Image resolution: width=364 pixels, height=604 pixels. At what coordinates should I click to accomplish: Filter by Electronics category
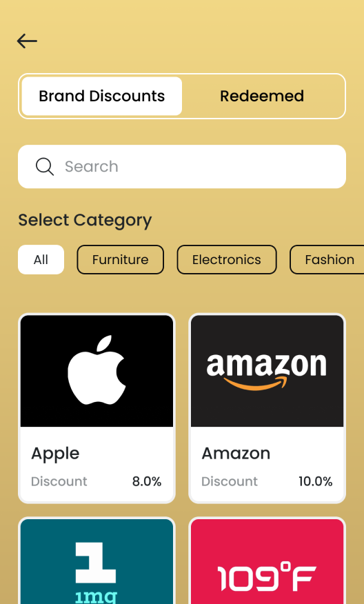click(x=227, y=260)
